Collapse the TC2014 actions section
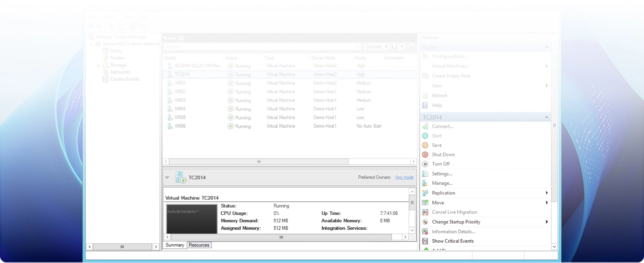644x263 pixels. pos(546,117)
